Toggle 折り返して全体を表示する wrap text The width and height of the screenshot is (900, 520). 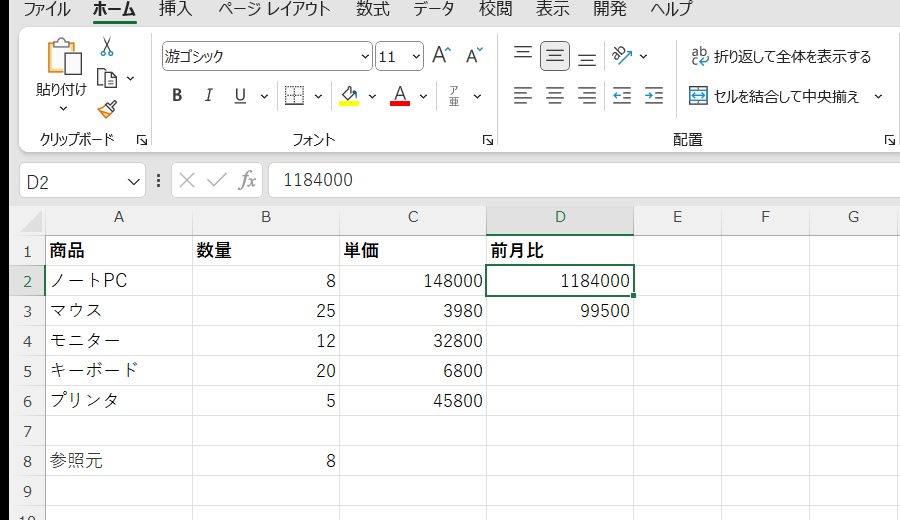(x=781, y=56)
